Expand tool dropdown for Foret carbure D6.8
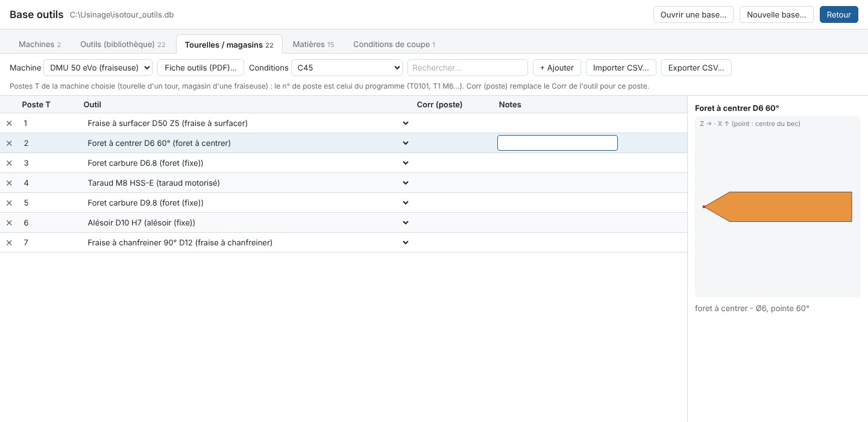The height and width of the screenshot is (422, 868). pos(247,163)
